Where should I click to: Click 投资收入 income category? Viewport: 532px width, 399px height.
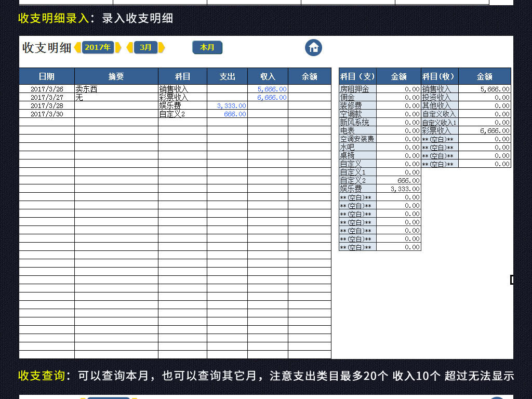click(x=440, y=97)
